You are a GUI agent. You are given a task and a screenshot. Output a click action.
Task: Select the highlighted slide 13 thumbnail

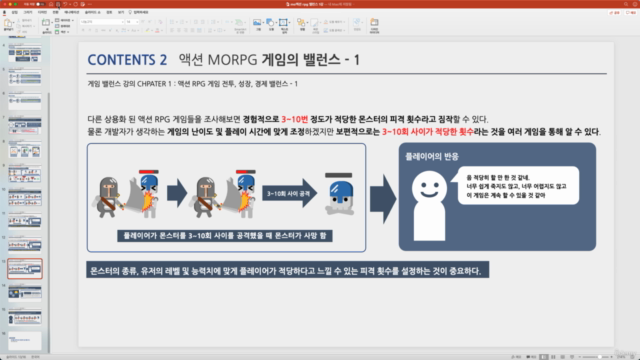pyautogui.click(x=24, y=269)
